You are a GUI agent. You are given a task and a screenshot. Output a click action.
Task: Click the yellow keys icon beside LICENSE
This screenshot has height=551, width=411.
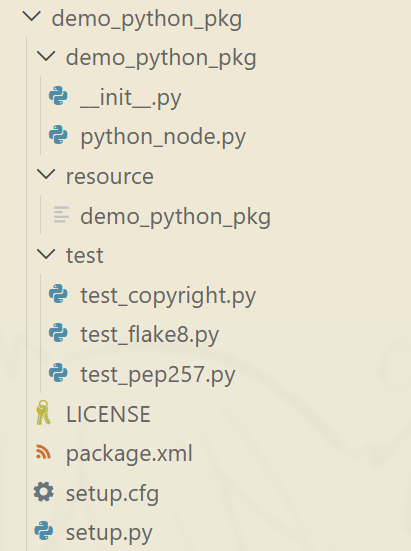point(43,413)
